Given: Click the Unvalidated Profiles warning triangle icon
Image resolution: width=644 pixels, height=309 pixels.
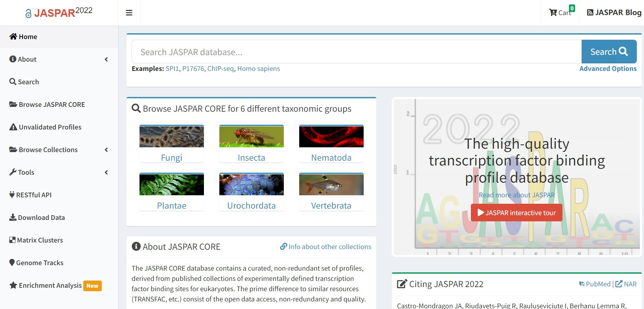Looking at the screenshot, I should [13, 127].
